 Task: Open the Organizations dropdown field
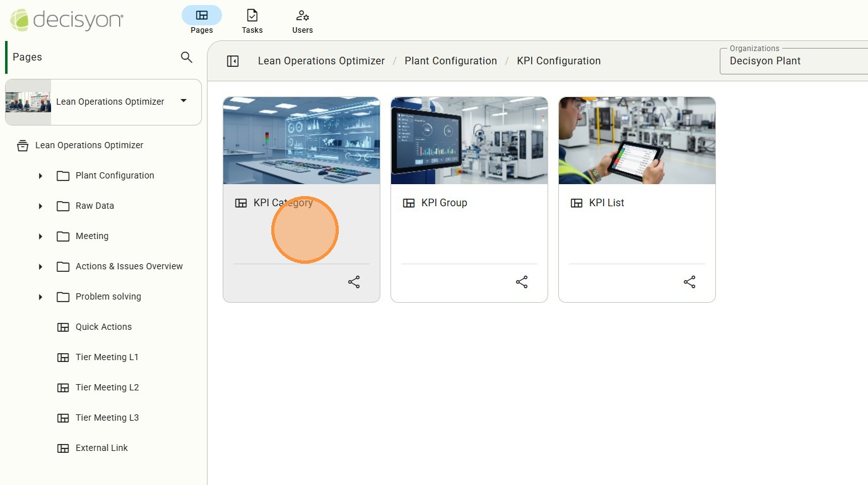coord(794,61)
